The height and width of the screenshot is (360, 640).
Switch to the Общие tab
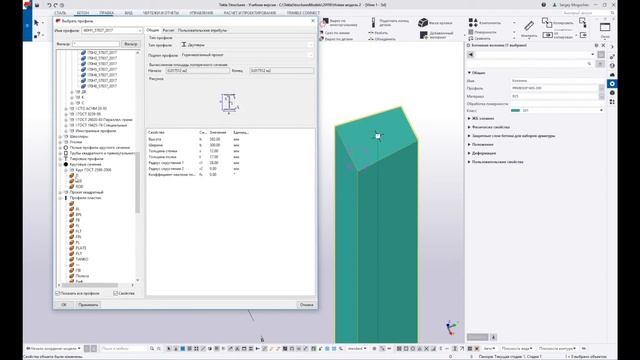pos(153,30)
